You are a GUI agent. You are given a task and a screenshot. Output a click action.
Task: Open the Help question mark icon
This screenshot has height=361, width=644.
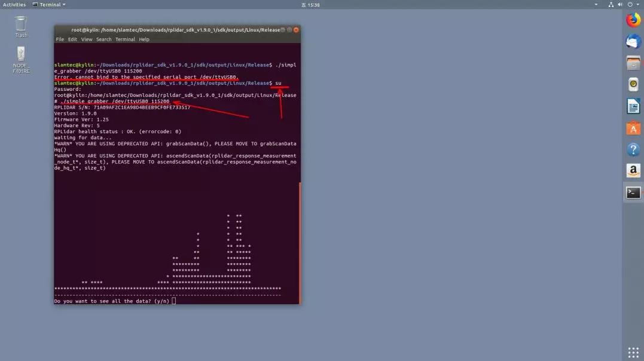pyautogui.click(x=633, y=149)
